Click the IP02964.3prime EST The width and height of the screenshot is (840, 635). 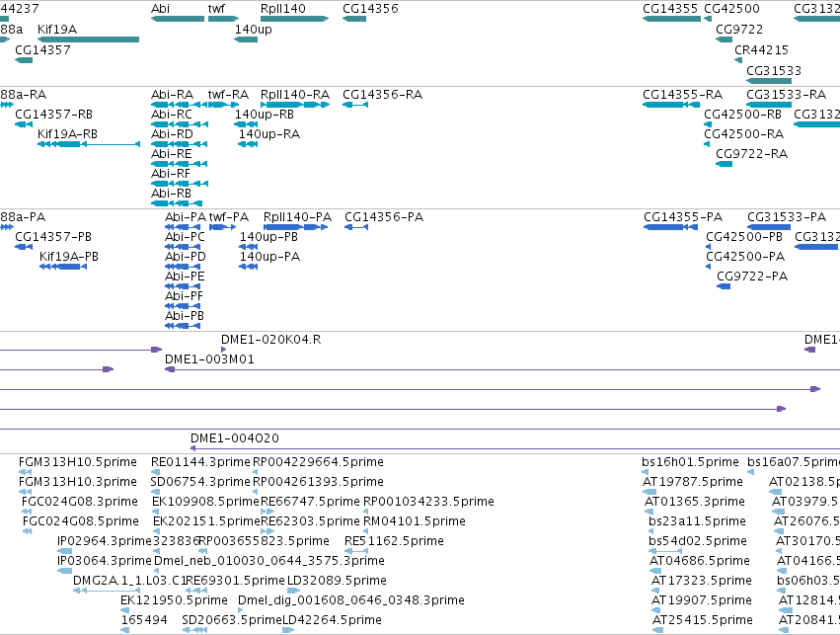pyautogui.click(x=64, y=551)
